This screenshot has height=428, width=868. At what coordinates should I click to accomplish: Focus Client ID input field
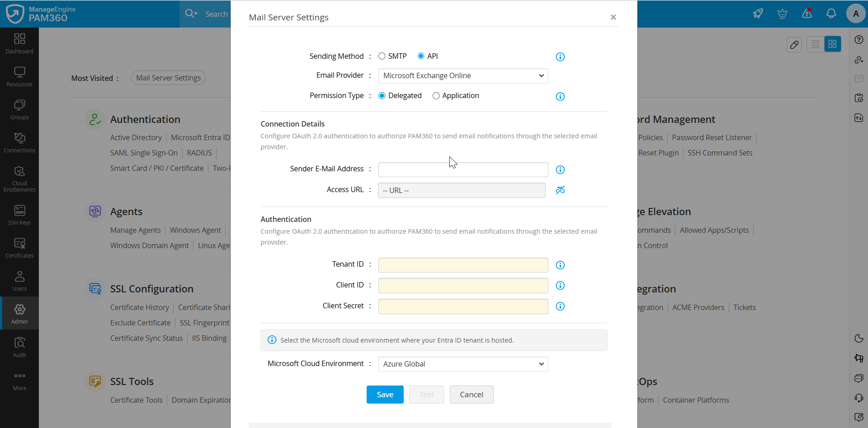[x=463, y=286]
